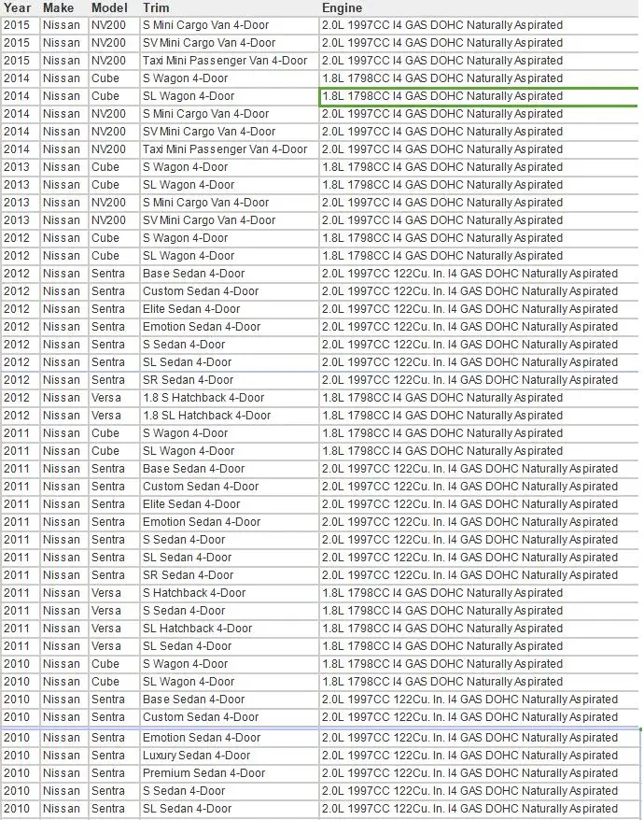Click 'Sentra' model in 2011 SL Sedan row
This screenshot has width=644, height=820.
click(x=114, y=558)
